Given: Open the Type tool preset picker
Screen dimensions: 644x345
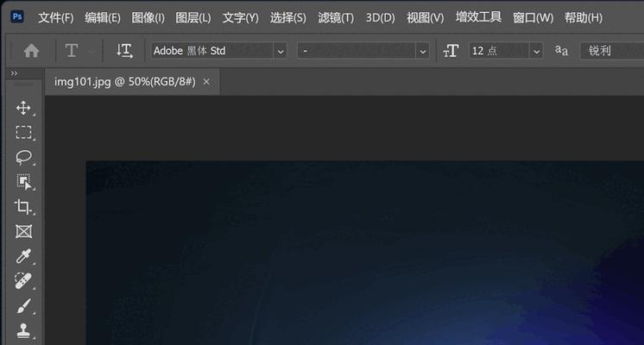Looking at the screenshot, I should pos(79,51).
